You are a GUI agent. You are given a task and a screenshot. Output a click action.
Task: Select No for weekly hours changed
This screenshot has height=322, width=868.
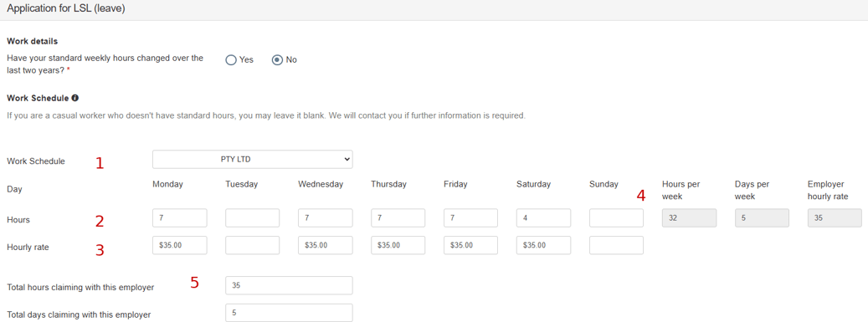pos(277,59)
